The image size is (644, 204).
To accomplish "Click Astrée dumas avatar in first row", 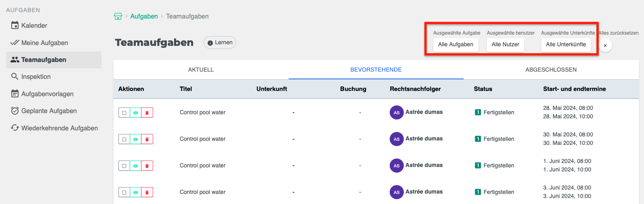I will 397,113.
